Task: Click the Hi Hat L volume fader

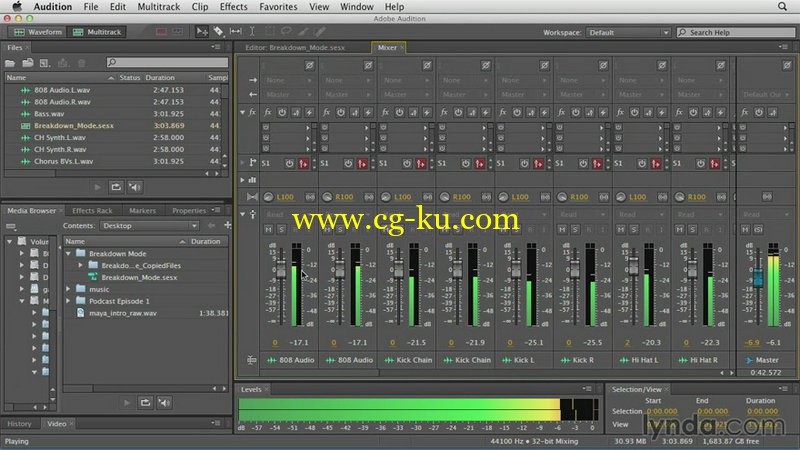Action: tap(633, 265)
